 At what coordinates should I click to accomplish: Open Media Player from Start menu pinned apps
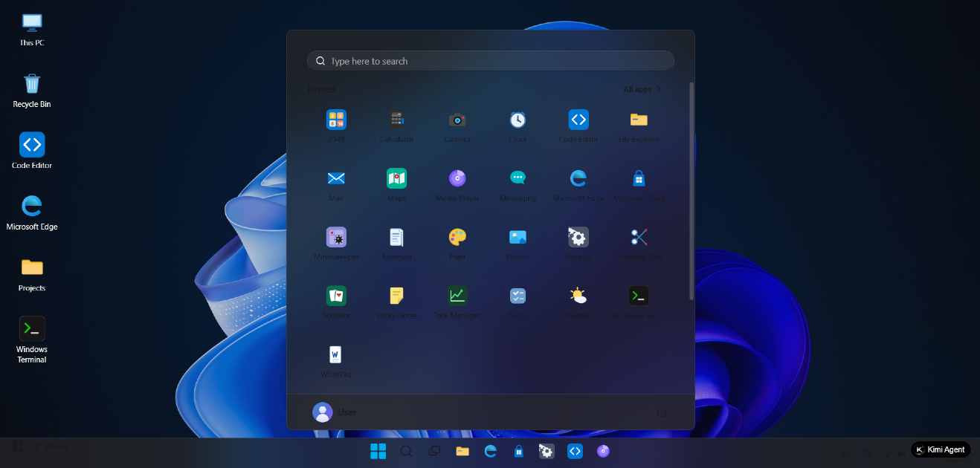tap(457, 184)
